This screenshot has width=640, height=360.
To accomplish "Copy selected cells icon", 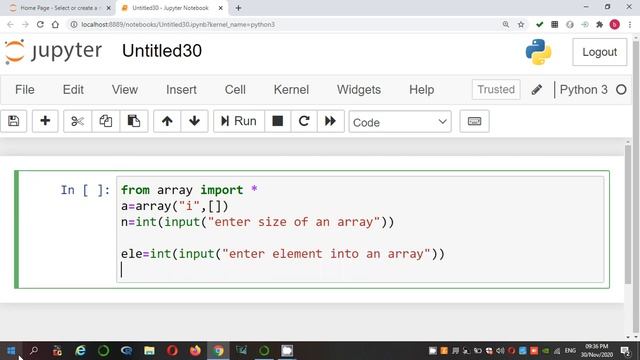I will coord(106,121).
